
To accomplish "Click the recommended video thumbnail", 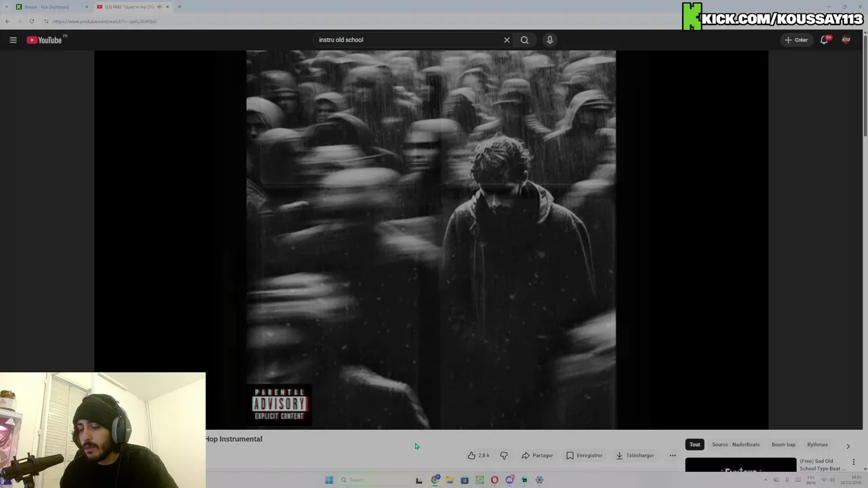I will [x=741, y=465].
